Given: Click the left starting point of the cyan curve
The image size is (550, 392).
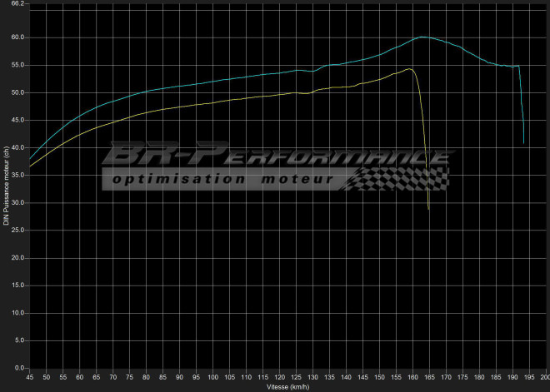Looking at the screenshot, I should coord(30,159).
